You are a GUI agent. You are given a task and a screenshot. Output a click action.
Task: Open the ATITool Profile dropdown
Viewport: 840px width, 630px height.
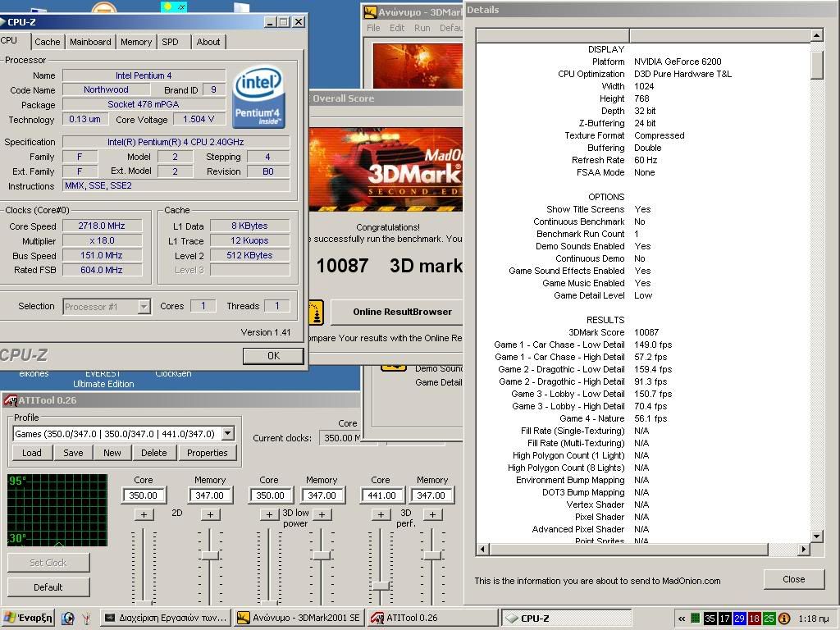click(227, 433)
